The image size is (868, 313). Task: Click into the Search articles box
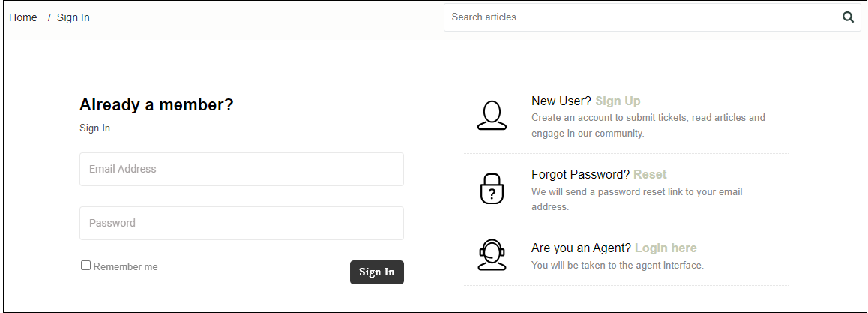tap(642, 17)
